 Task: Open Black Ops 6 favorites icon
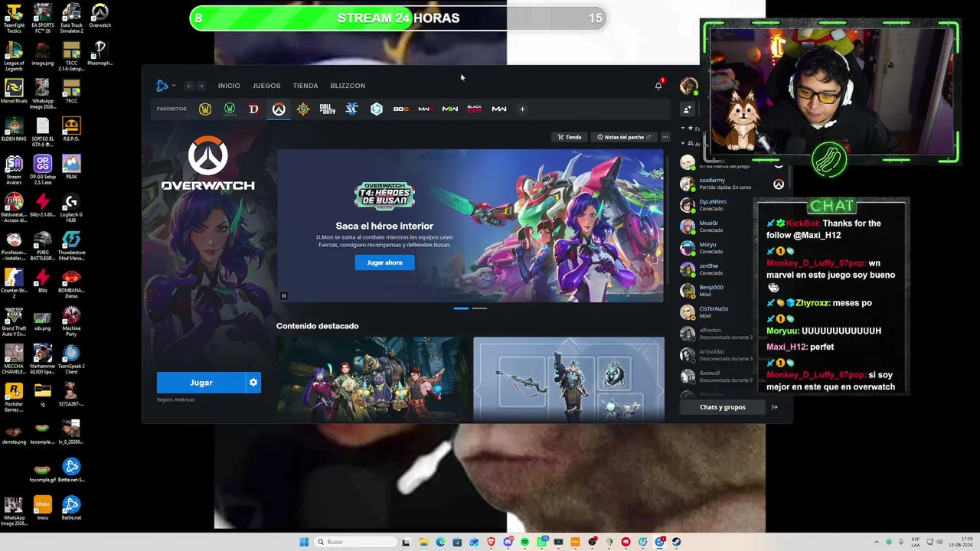(401, 109)
